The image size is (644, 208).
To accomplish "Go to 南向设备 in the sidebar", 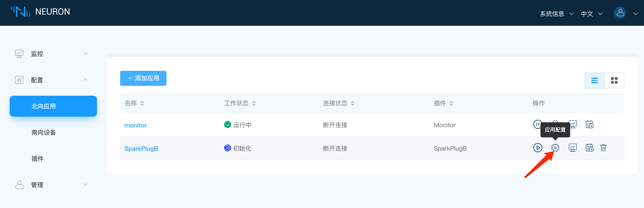I will click(43, 132).
